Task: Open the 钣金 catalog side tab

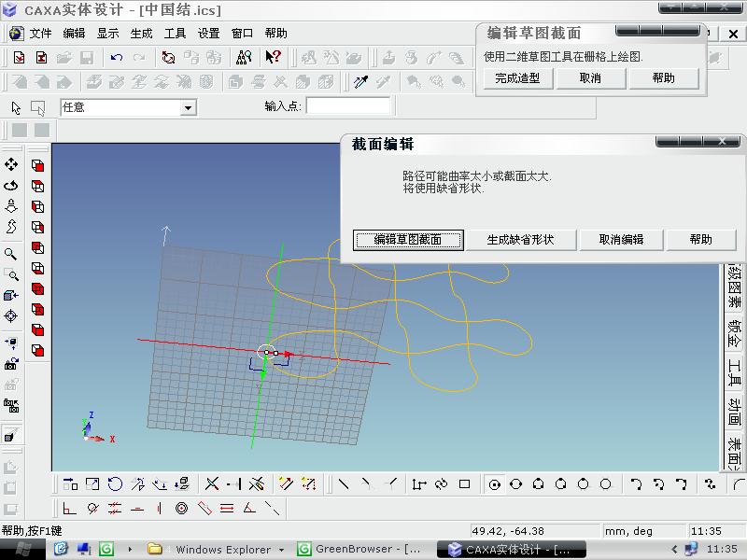Action: [734, 333]
